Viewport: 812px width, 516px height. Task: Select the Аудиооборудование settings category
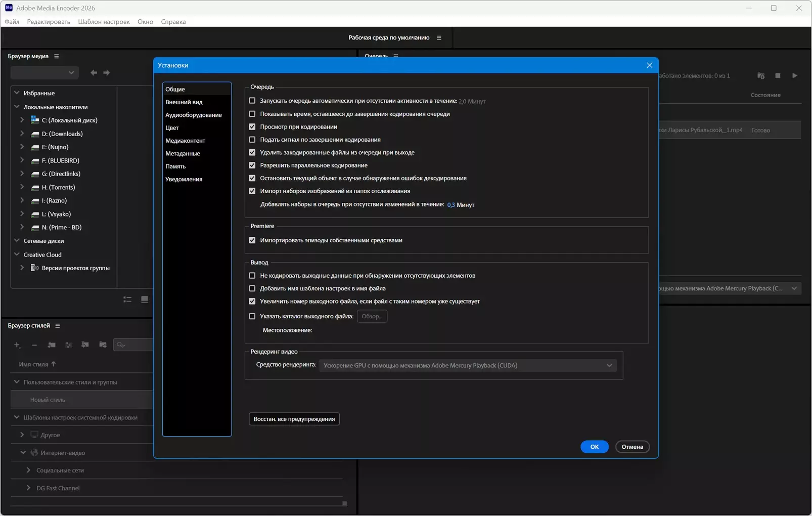click(x=193, y=115)
